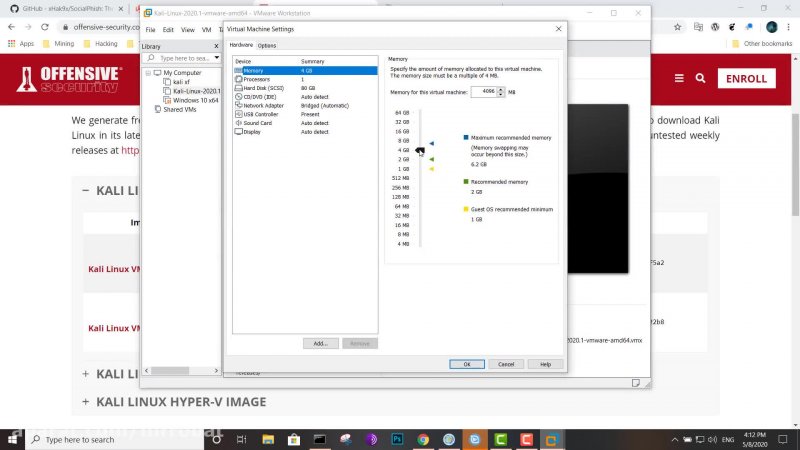Click the blue maximum recommended memory marker
Screen dimensions: 800x450
[431, 143]
